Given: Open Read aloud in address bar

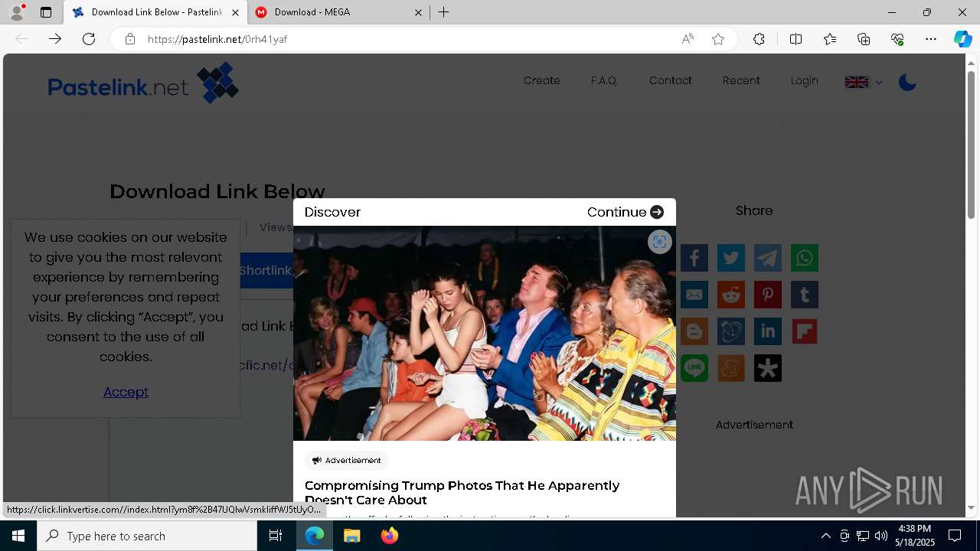Looking at the screenshot, I should pos(688,39).
